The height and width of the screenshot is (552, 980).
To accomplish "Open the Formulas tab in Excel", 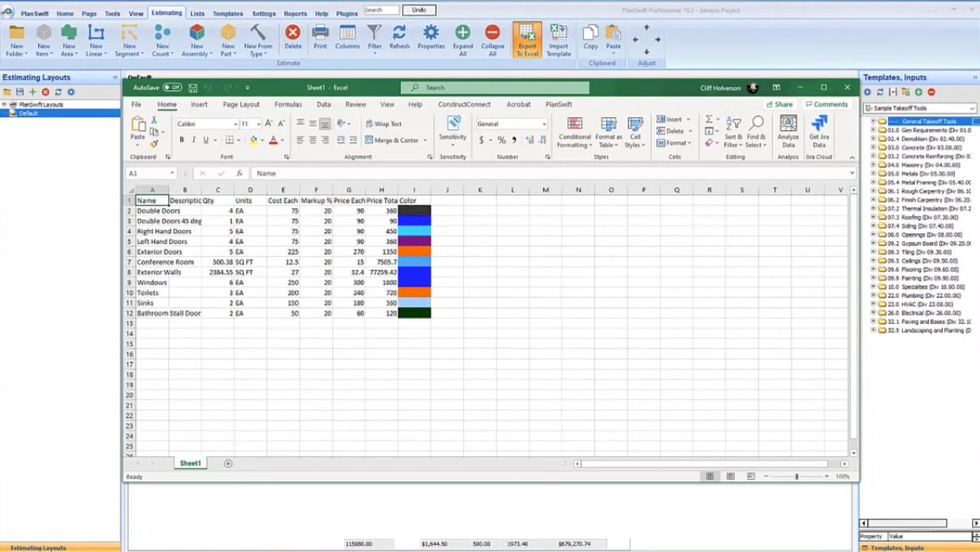I will point(288,104).
